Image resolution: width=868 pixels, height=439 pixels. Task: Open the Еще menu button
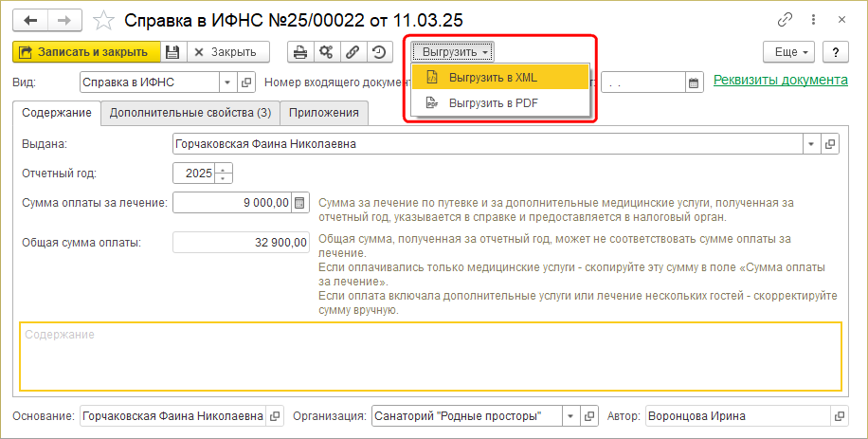point(788,52)
